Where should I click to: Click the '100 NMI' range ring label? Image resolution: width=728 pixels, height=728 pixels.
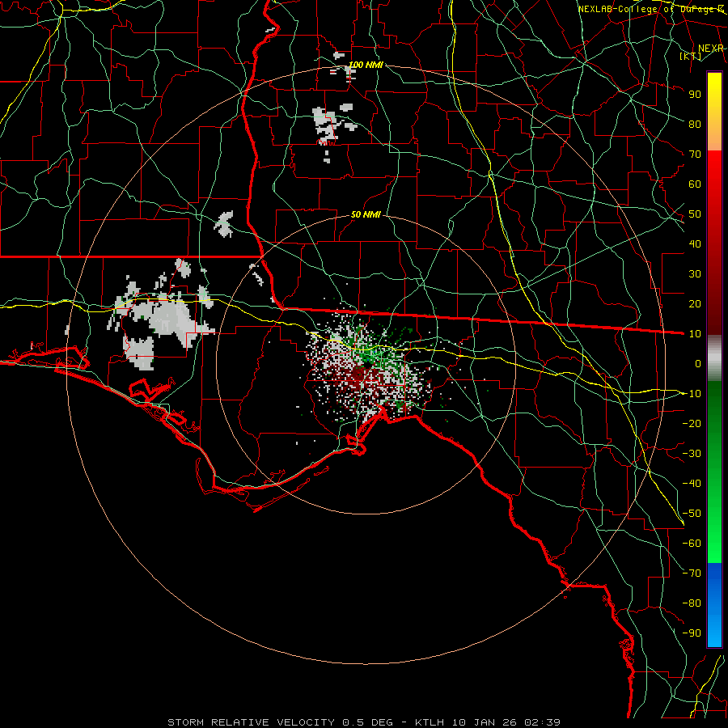(366, 65)
